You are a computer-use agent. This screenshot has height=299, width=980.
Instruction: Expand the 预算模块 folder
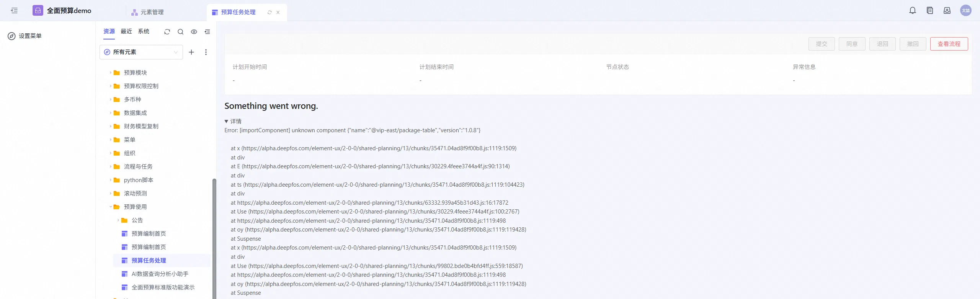click(x=111, y=72)
